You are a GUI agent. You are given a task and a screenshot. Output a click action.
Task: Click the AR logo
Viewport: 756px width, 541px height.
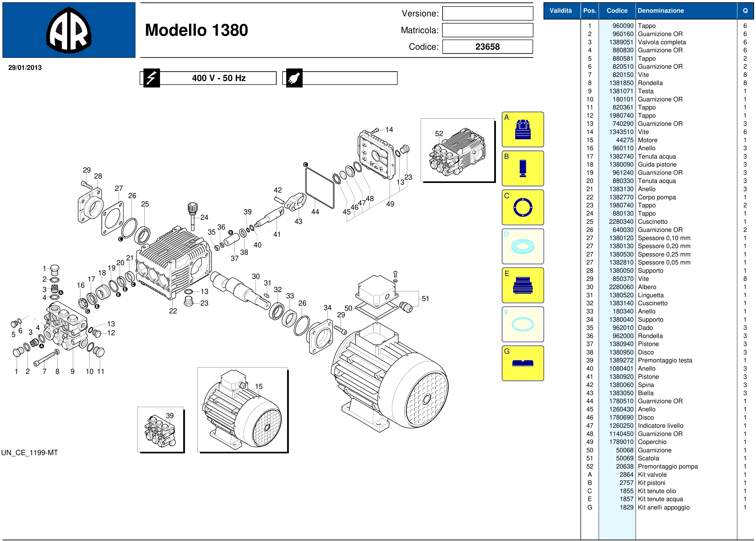pyautogui.click(x=69, y=30)
